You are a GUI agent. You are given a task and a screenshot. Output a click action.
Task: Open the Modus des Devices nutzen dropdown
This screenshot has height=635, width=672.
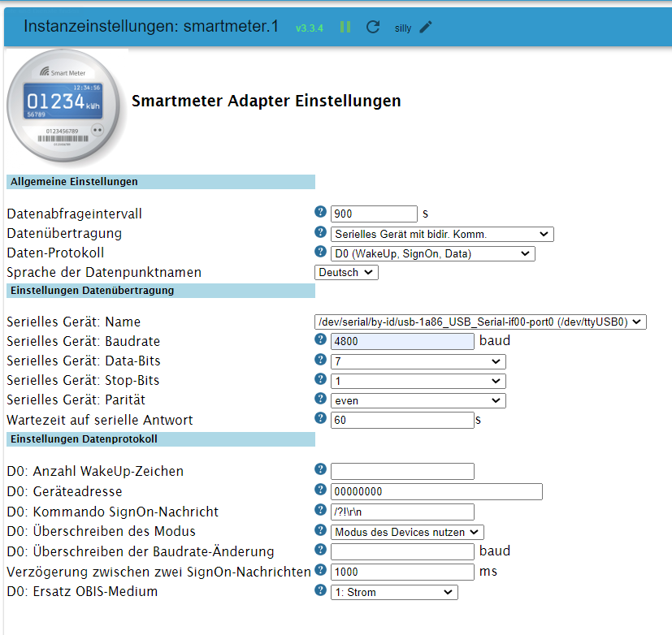coord(407,532)
